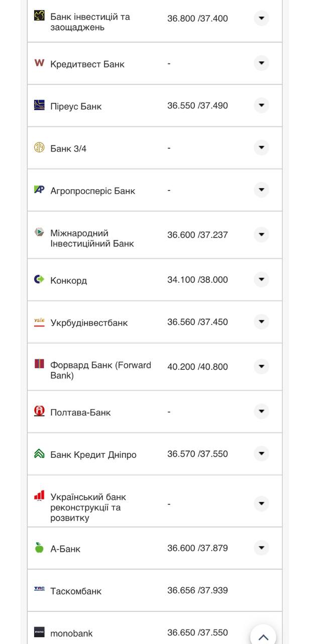This screenshot has height=644, width=313.
Task: Click the Полтава-Банк logo icon
Action: pos(39,411)
